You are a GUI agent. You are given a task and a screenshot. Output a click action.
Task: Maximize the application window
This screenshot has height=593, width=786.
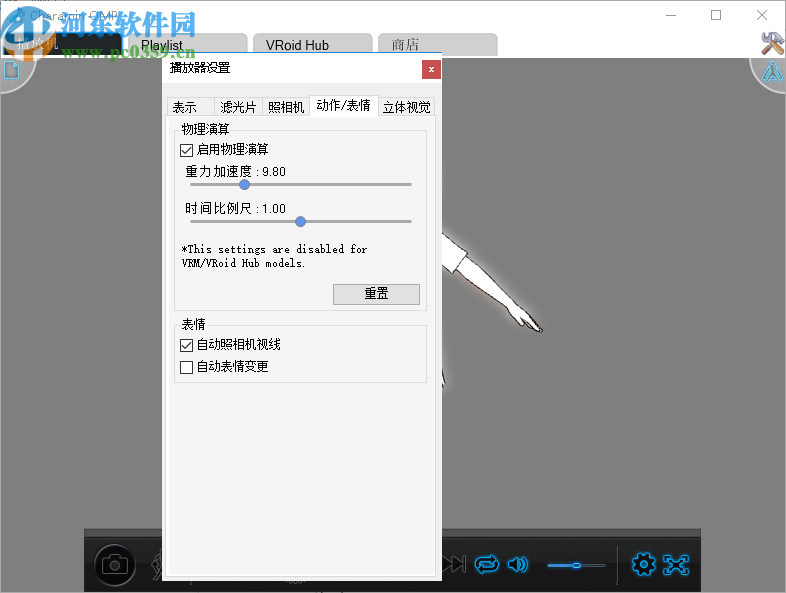716,15
